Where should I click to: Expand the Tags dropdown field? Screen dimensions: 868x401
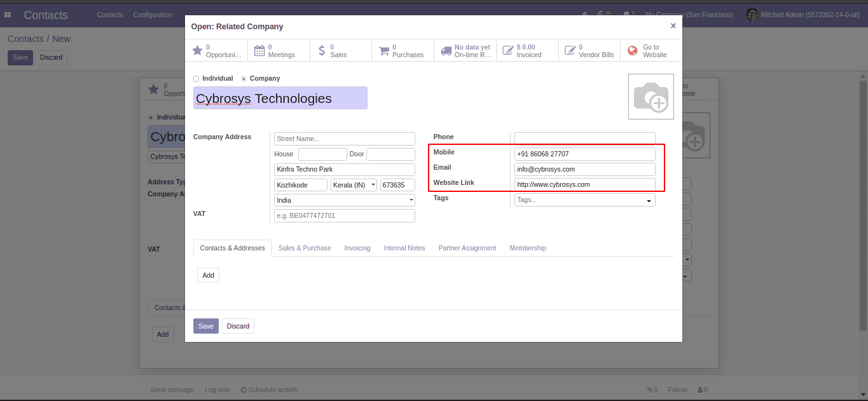(584, 200)
